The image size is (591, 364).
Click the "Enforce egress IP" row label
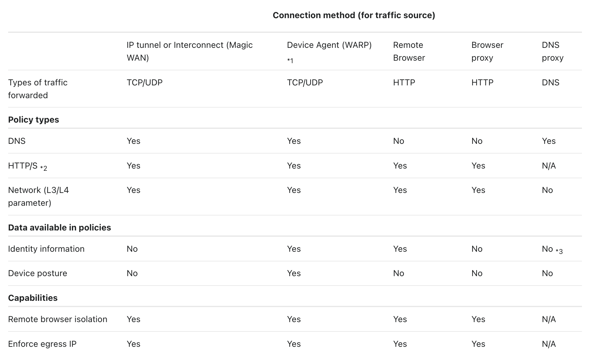click(42, 344)
